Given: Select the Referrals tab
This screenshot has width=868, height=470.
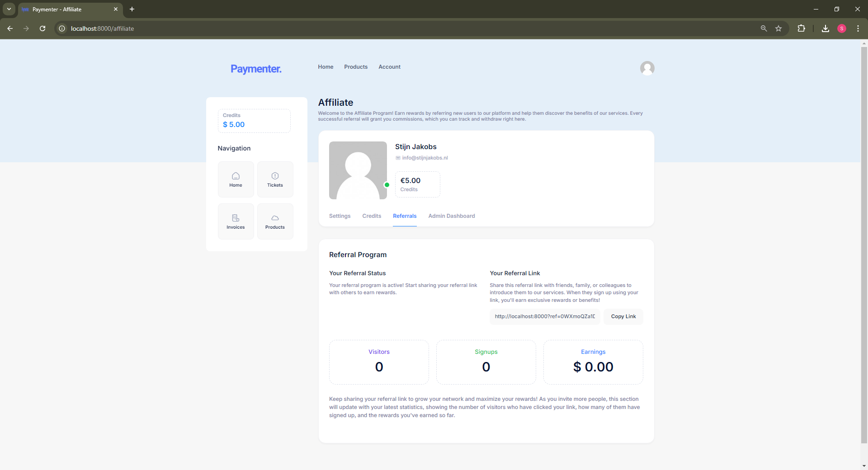Looking at the screenshot, I should 405,216.
